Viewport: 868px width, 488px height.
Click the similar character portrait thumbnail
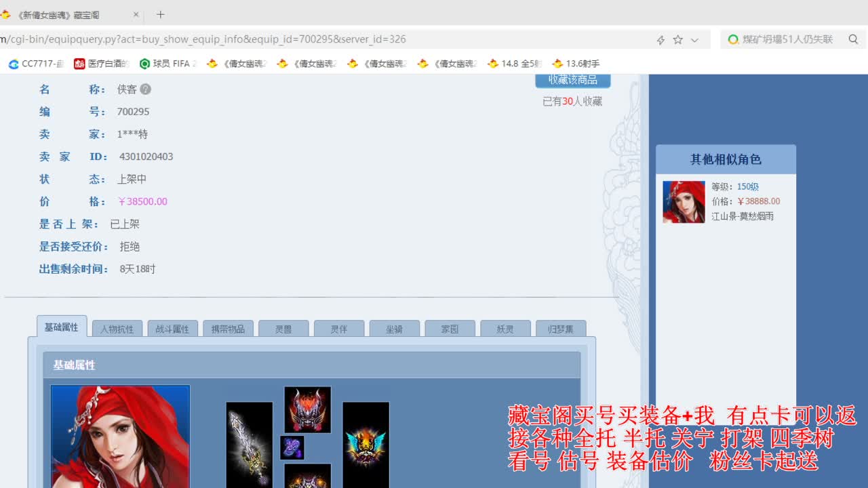click(x=684, y=201)
